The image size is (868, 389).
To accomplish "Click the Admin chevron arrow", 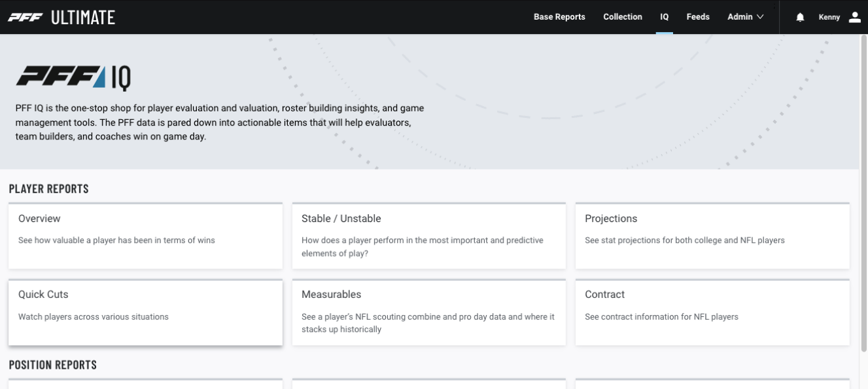I will (x=760, y=17).
